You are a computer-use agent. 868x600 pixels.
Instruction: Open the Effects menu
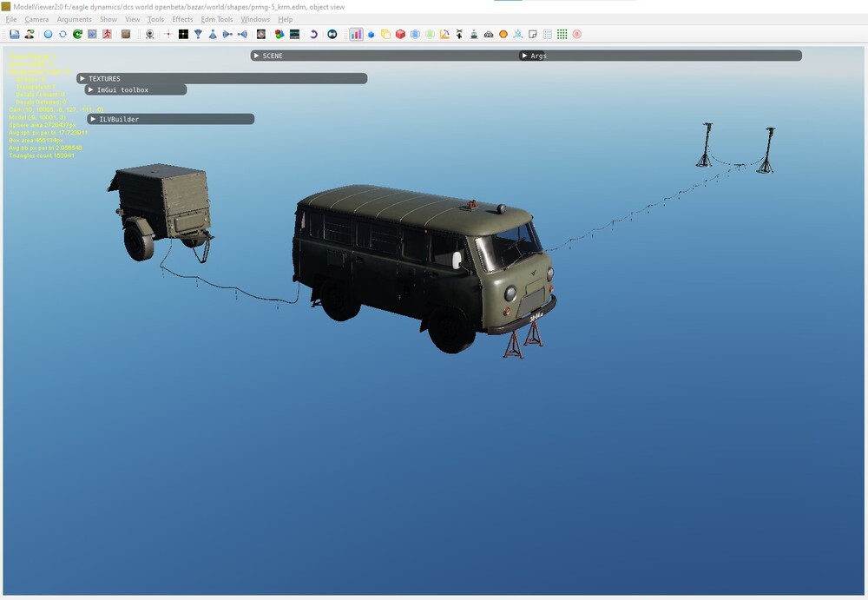point(182,19)
